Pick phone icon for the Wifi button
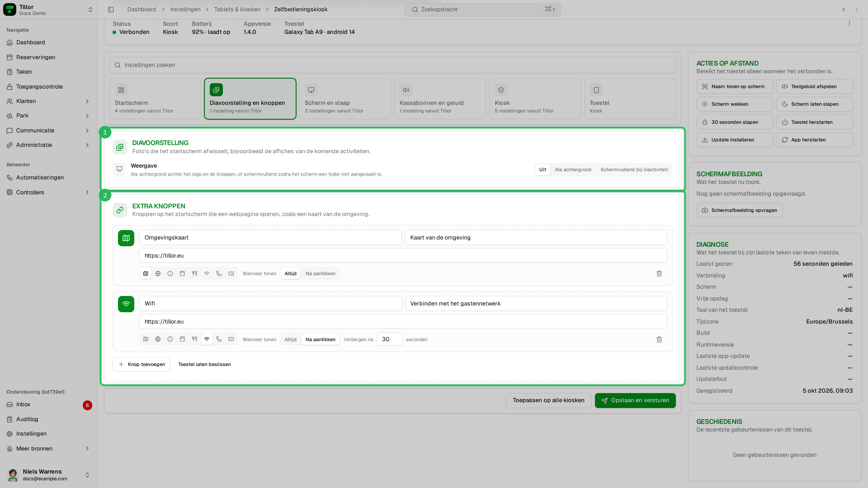 click(x=219, y=339)
